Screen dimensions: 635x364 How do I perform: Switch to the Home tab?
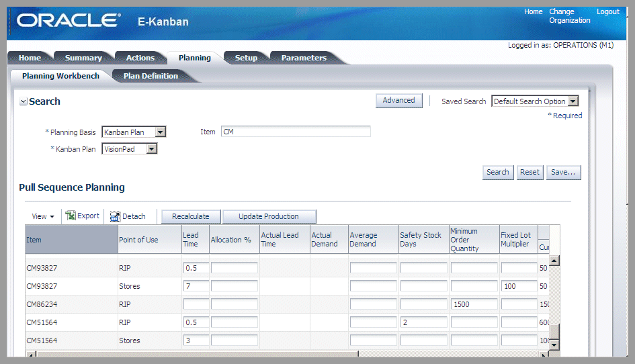pyautogui.click(x=30, y=58)
